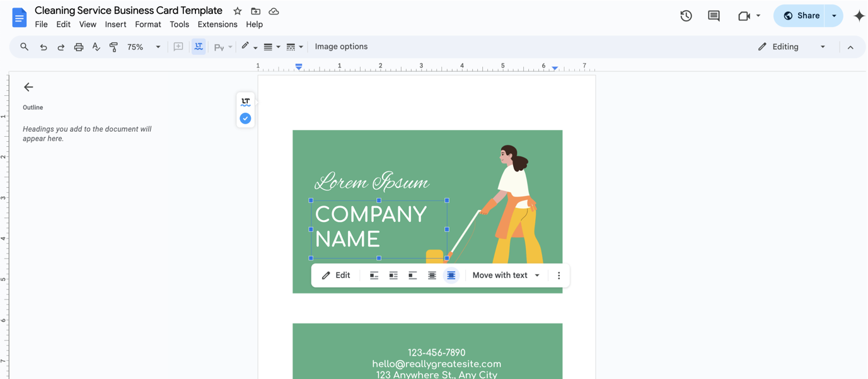The image size is (868, 379).
Task: Toggle Wrap text for the image
Action: coord(393,275)
